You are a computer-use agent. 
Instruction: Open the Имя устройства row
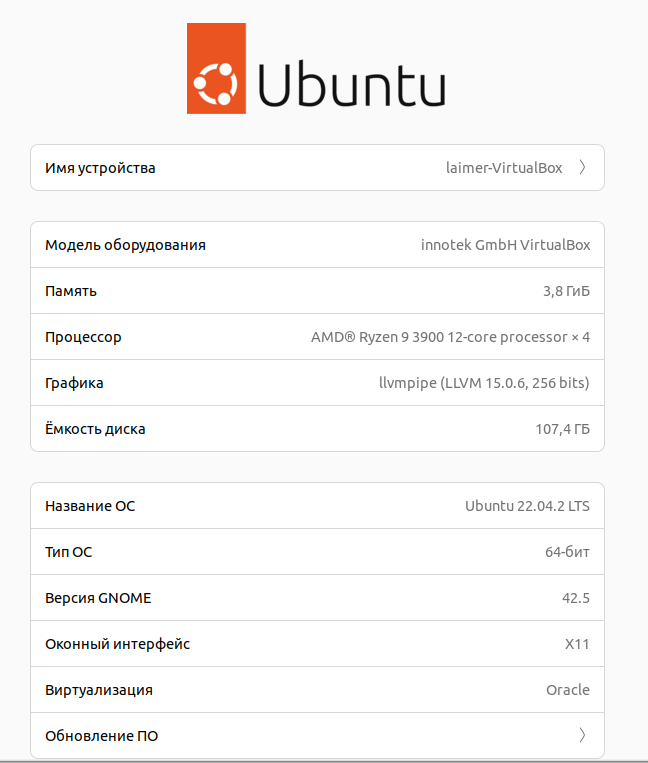point(317,167)
